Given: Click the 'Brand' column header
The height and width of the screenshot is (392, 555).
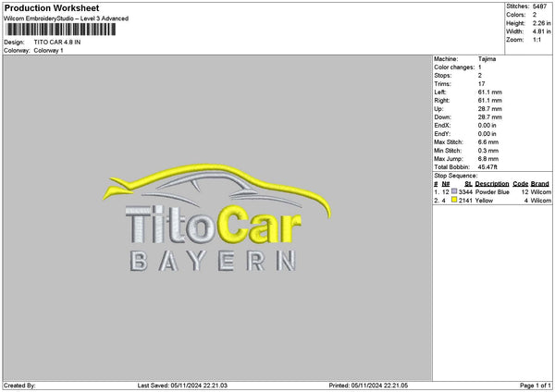Looking at the screenshot, I should 540,184.
